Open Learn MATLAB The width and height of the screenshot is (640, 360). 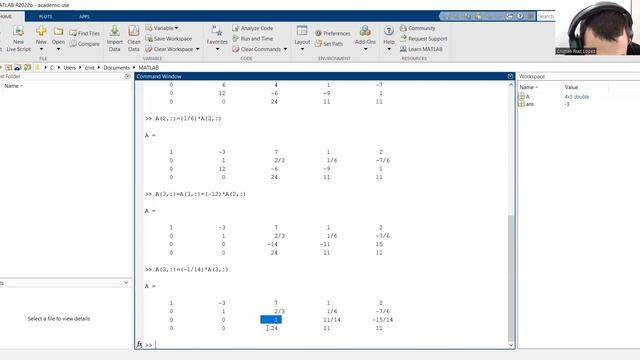coord(421,49)
